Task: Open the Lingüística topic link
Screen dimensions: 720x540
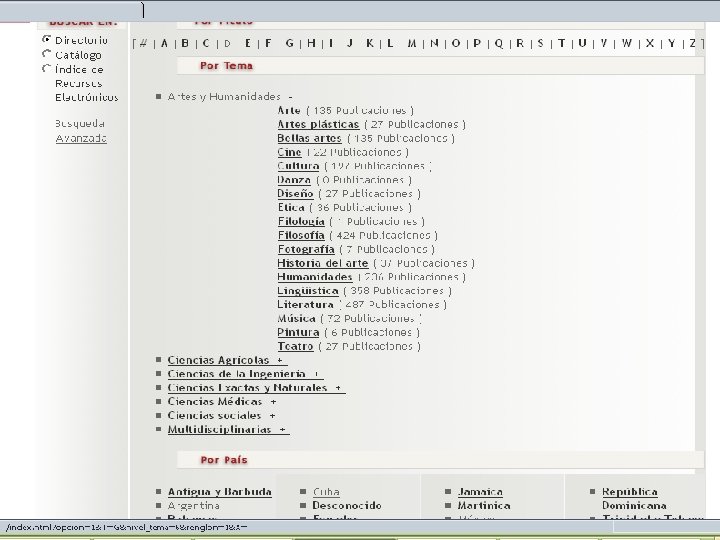Action: [x=308, y=291]
